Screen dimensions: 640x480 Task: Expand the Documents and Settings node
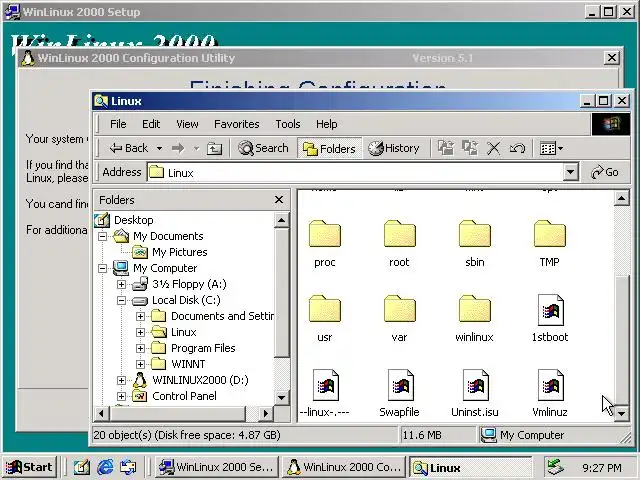[140, 316]
